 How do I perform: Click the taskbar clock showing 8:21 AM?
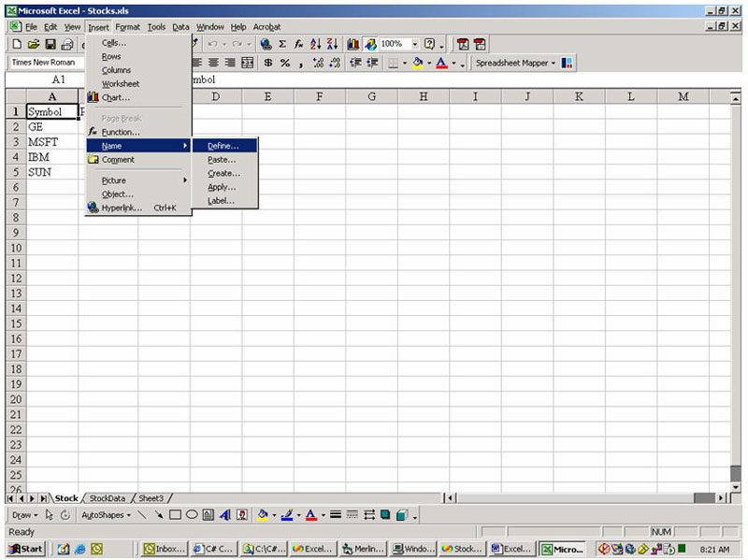(714, 550)
